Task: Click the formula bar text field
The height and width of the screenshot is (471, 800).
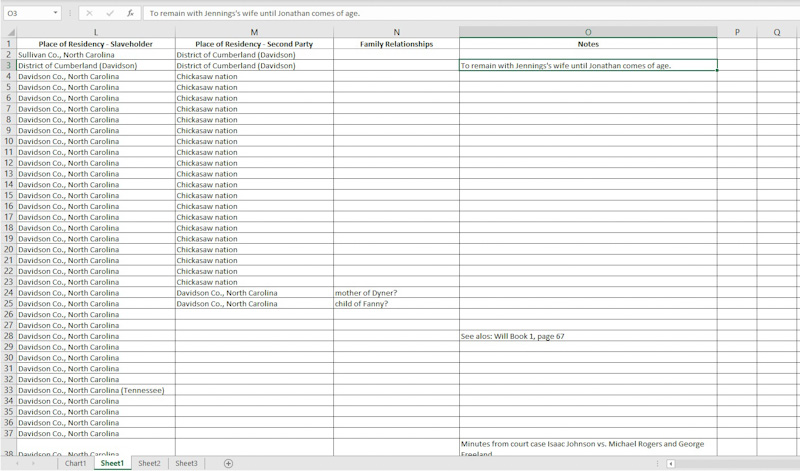Action: pyautogui.click(x=460, y=14)
